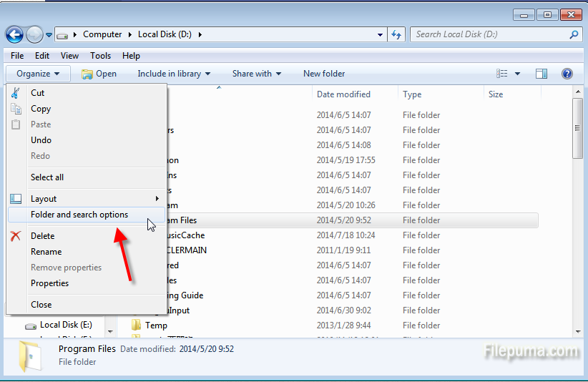Expand the view options dropdown arrow
The width and height of the screenshot is (588, 382).
(518, 74)
